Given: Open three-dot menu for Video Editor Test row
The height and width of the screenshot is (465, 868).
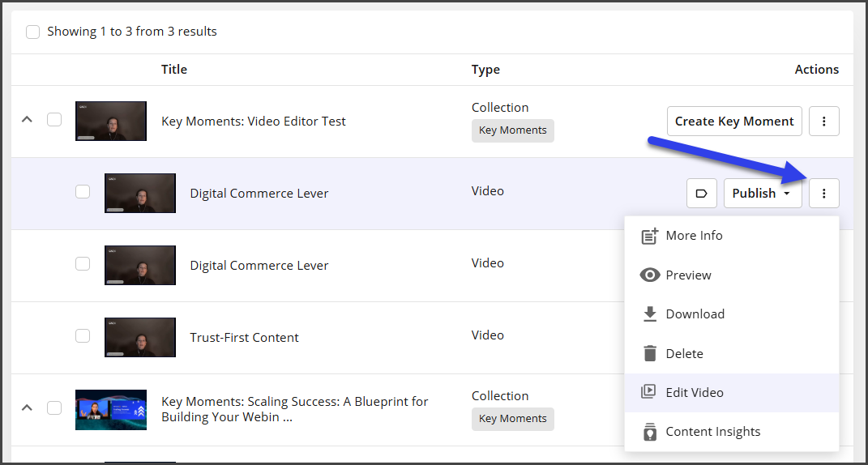Looking at the screenshot, I should click(823, 122).
